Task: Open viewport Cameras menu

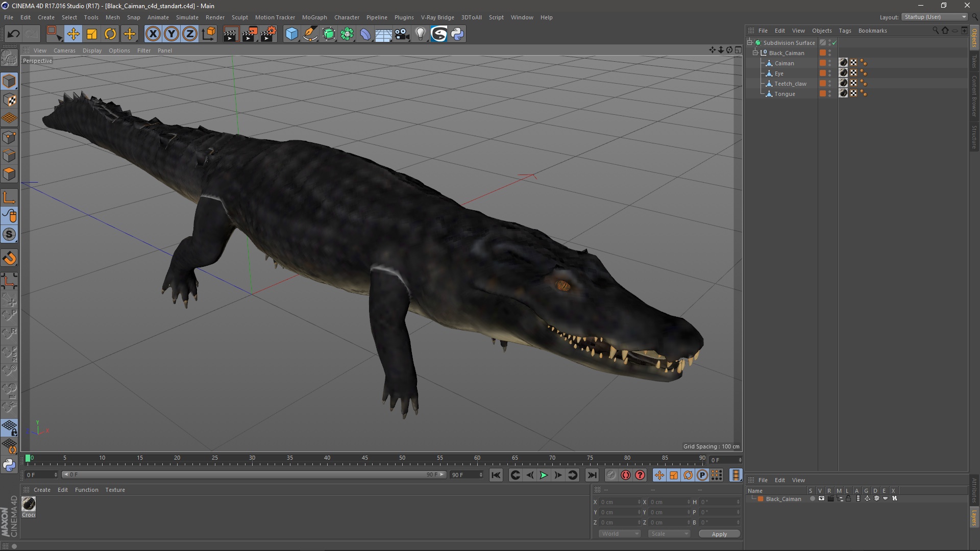Action: point(64,51)
